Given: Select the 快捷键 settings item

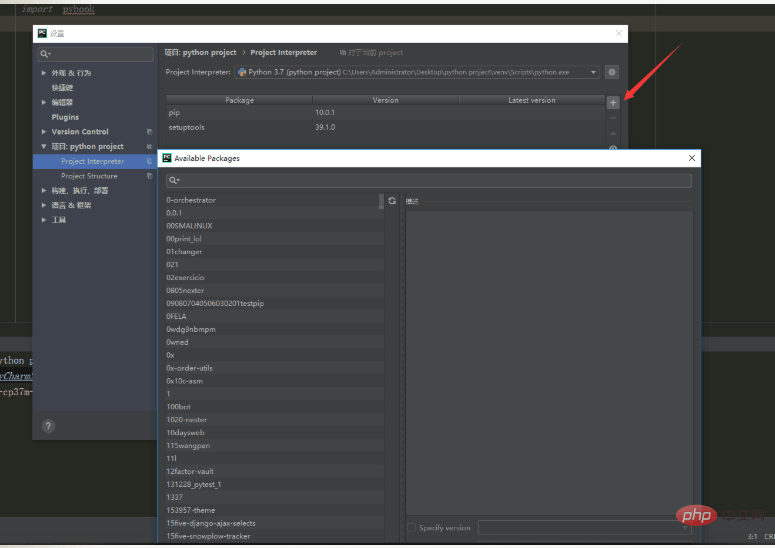Looking at the screenshot, I should tap(62, 87).
